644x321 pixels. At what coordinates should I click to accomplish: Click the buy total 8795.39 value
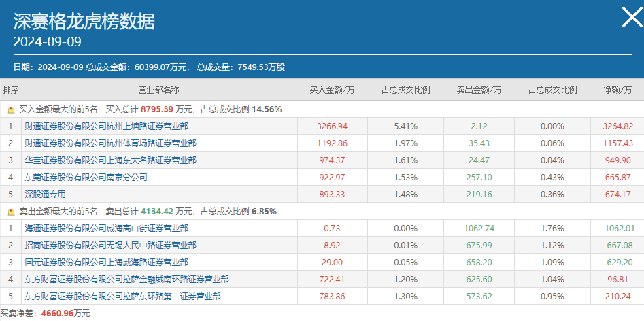(157, 110)
